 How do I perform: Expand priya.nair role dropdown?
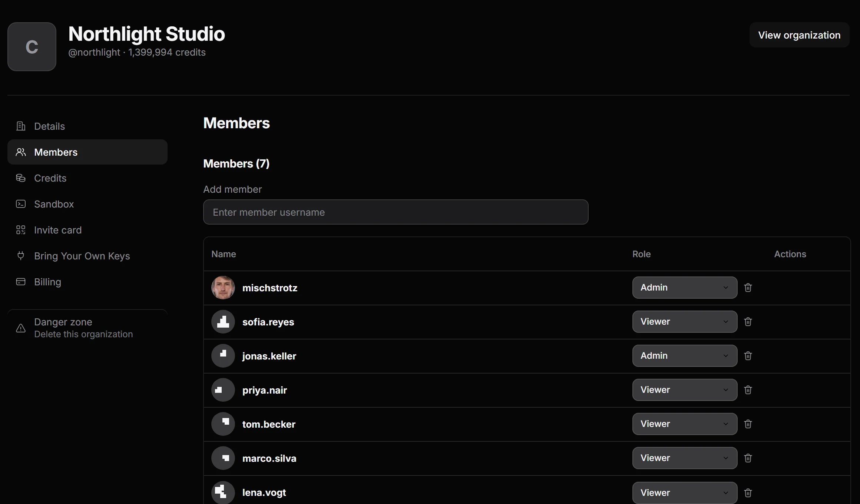(x=685, y=390)
